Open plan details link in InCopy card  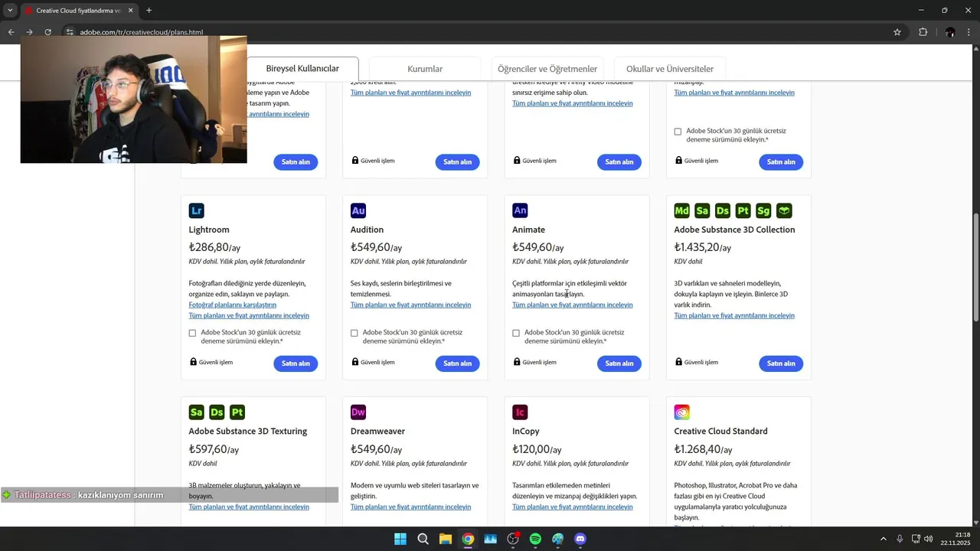pyautogui.click(x=573, y=507)
